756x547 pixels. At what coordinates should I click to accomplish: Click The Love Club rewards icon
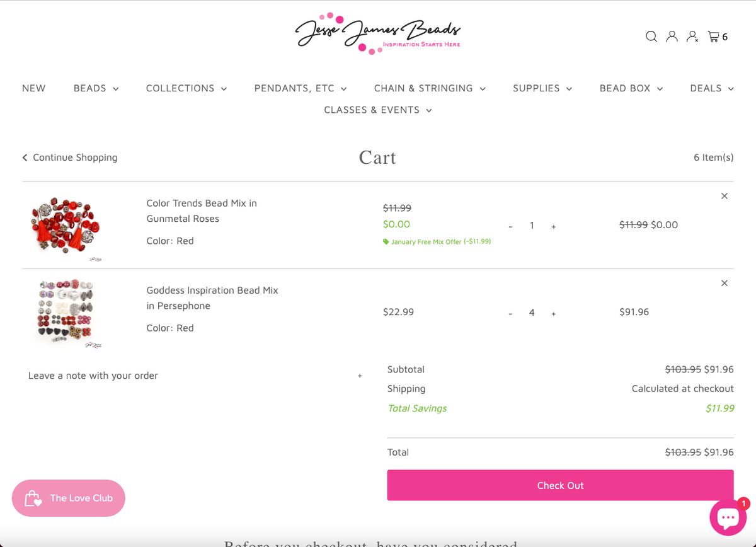pyautogui.click(x=33, y=498)
